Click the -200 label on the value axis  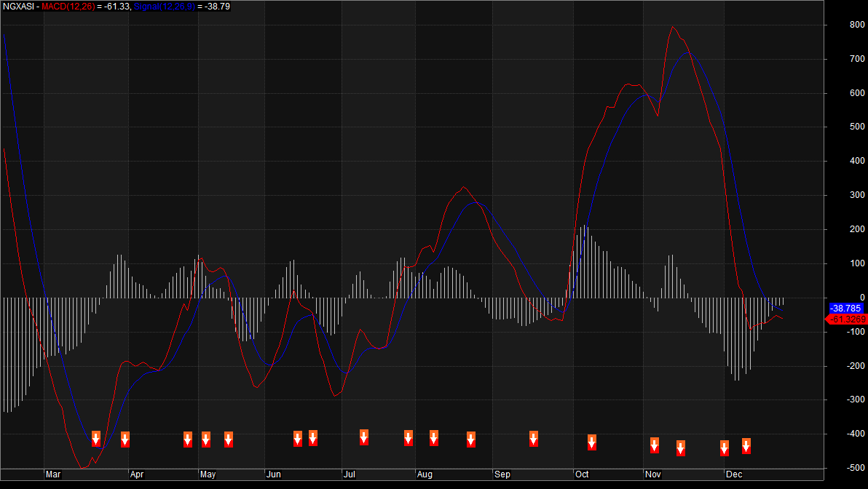tap(856, 366)
